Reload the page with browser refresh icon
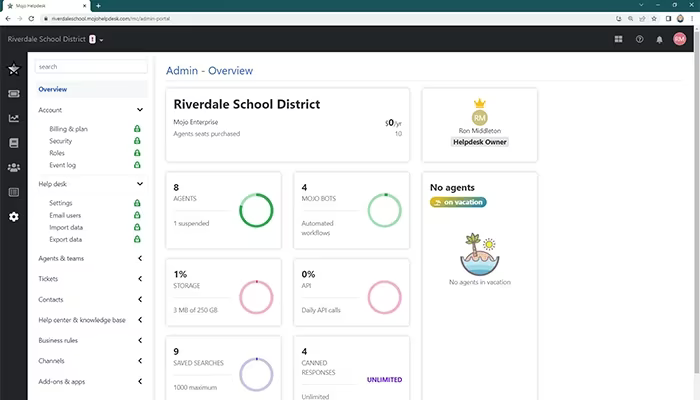Viewport: 700px width, 400px height. [31, 19]
